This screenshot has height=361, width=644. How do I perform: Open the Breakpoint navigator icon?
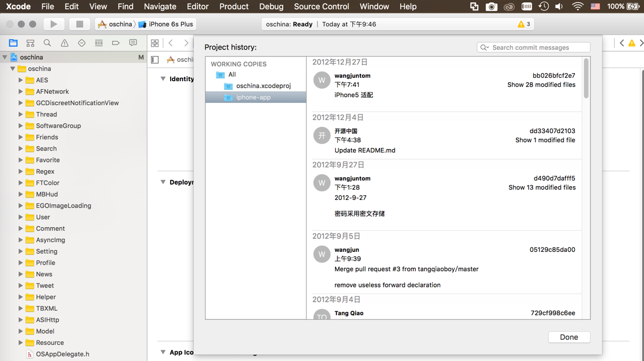click(x=116, y=43)
